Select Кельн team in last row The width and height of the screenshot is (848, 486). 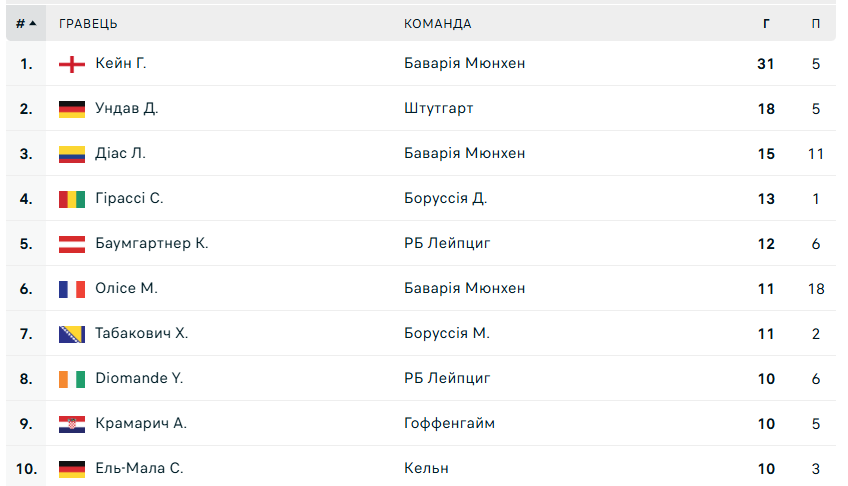coord(426,468)
